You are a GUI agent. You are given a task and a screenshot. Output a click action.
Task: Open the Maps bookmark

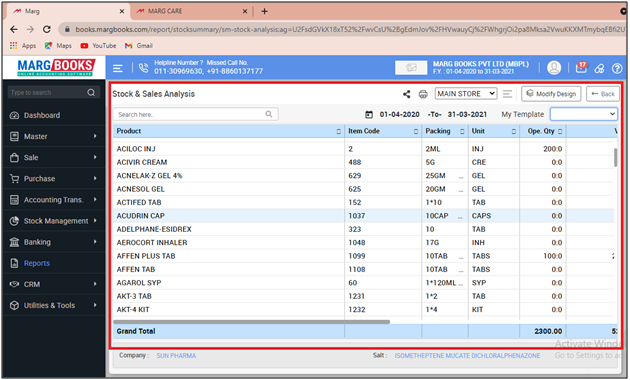tap(58, 45)
